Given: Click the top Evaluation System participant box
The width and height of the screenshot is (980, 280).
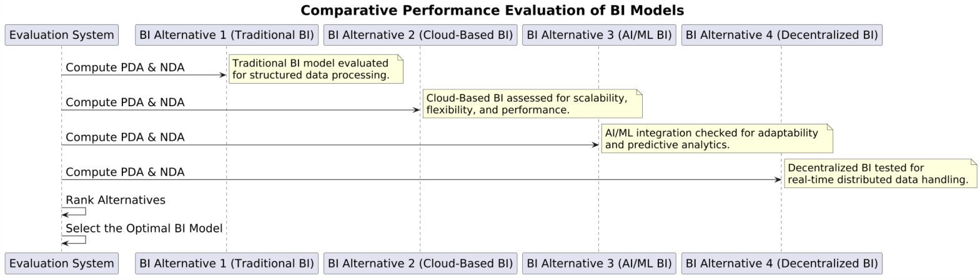Looking at the screenshot, I should [x=61, y=35].
